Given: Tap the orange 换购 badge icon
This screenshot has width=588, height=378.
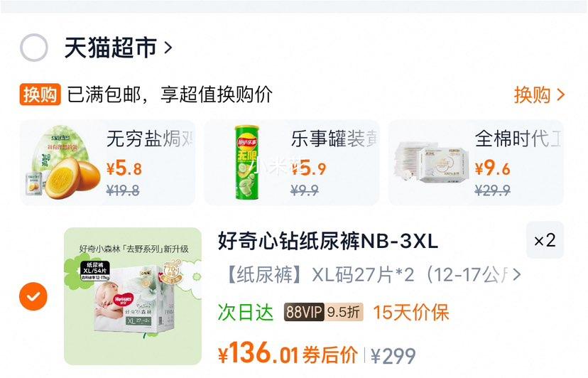Looking at the screenshot, I should tap(40, 94).
